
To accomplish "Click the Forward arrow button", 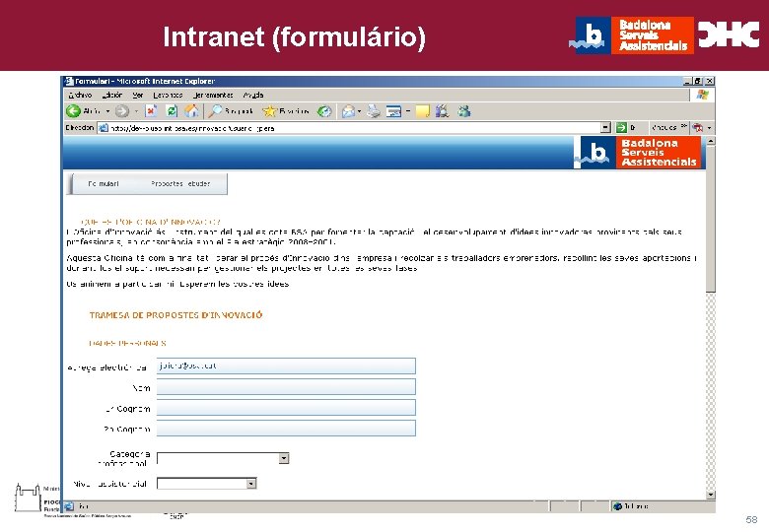I will pos(122,111).
